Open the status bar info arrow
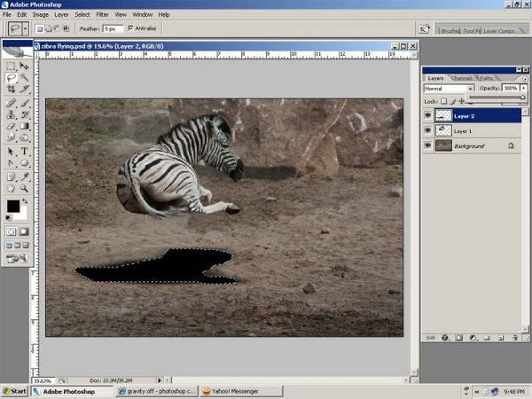Screen dimensions: 532x399 click(x=159, y=380)
